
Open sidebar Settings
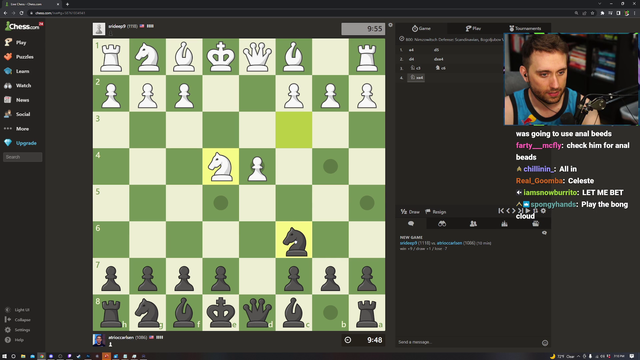click(x=18, y=330)
